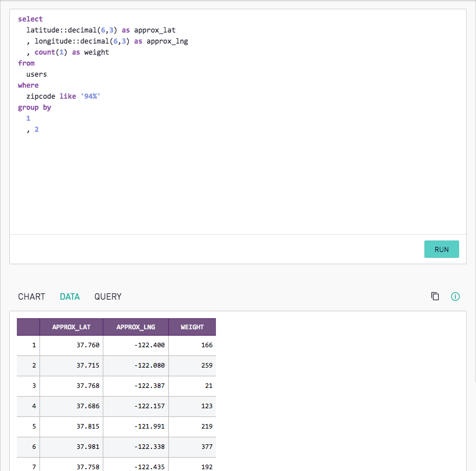Screen dimensions: 476x471
Task: Select longitude cell -122.157
Action: click(136, 406)
